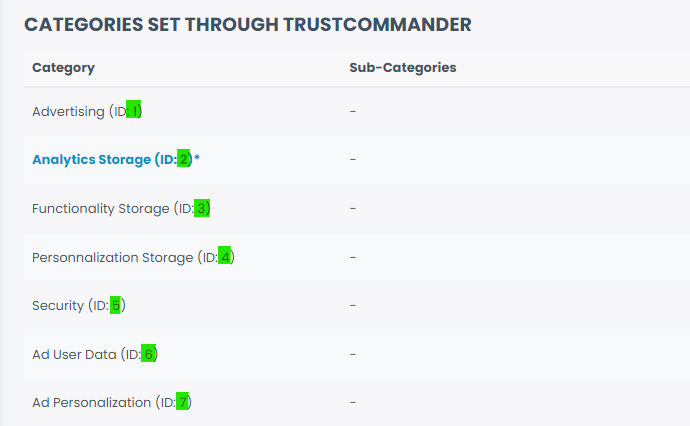Click the Personnalization Storage category text
The height and width of the screenshot is (426, 690).
click(x=112, y=257)
